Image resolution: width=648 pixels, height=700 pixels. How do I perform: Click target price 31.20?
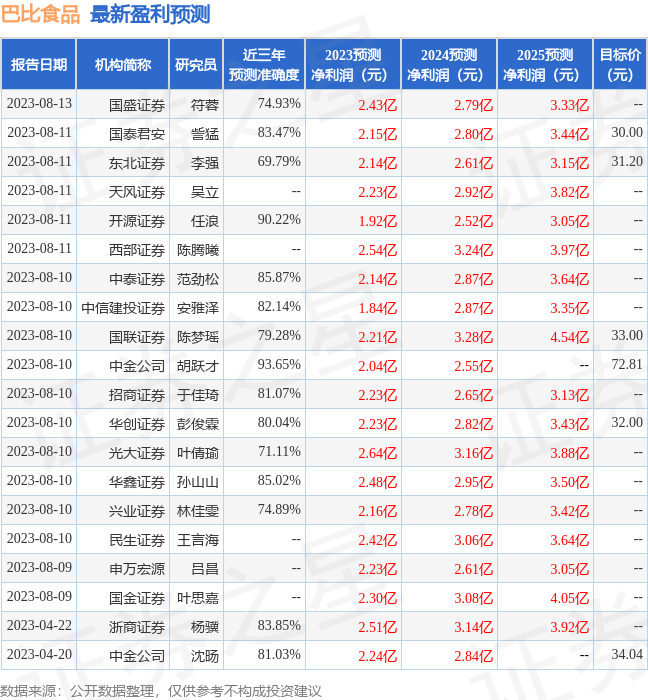(627, 162)
